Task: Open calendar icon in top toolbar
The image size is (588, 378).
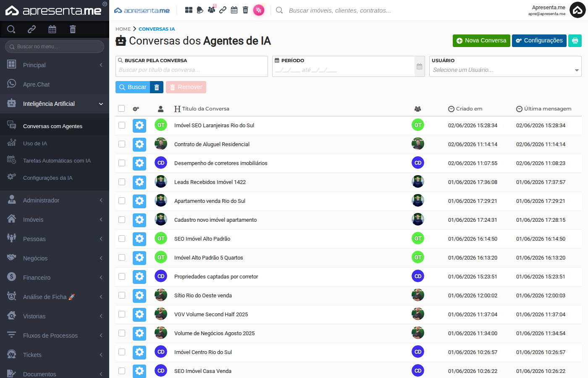Action: click(x=234, y=10)
